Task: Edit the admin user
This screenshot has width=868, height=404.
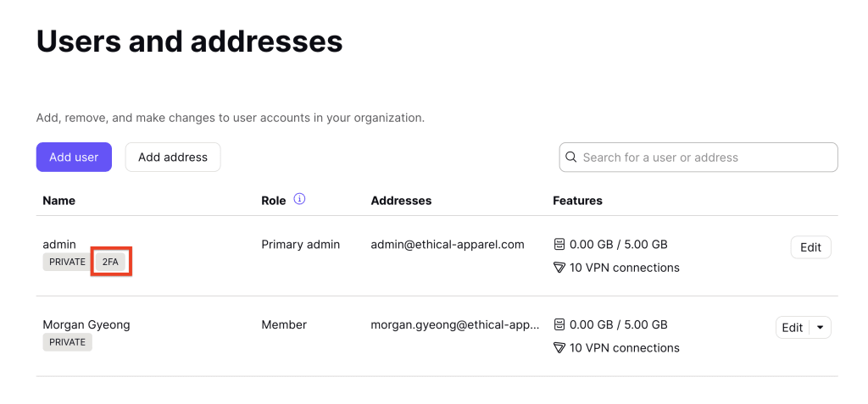Action: pos(811,247)
